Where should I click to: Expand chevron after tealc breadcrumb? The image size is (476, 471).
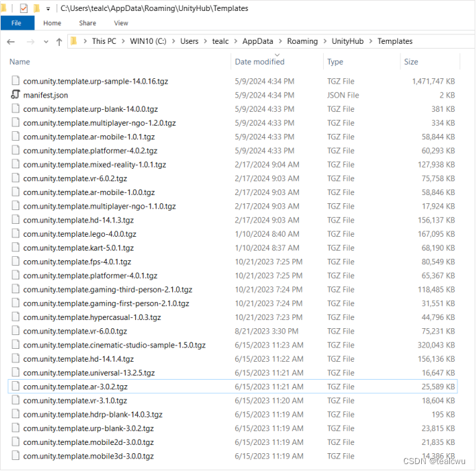click(x=235, y=41)
